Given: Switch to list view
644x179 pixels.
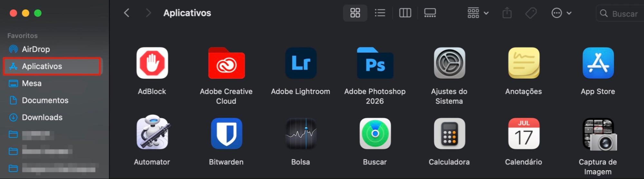Looking at the screenshot, I should point(380,13).
